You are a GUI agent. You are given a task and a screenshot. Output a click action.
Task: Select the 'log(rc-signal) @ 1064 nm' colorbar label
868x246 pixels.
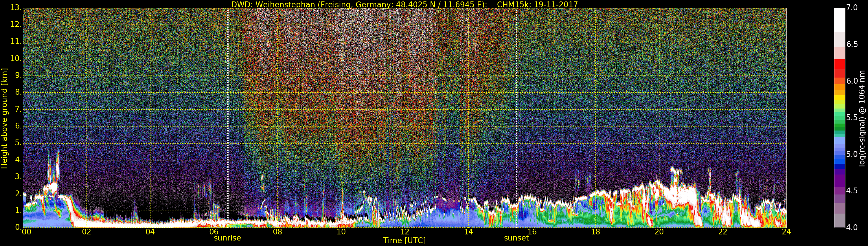click(862, 118)
